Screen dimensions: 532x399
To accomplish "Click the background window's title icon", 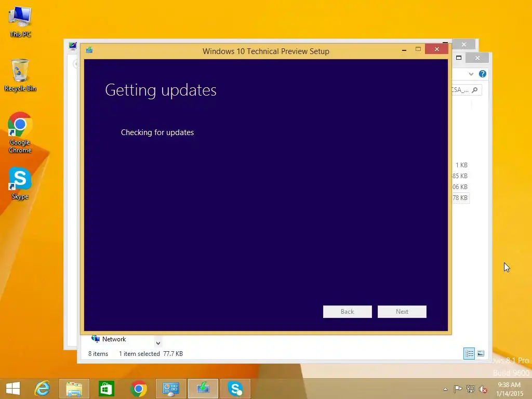I will tap(73, 46).
